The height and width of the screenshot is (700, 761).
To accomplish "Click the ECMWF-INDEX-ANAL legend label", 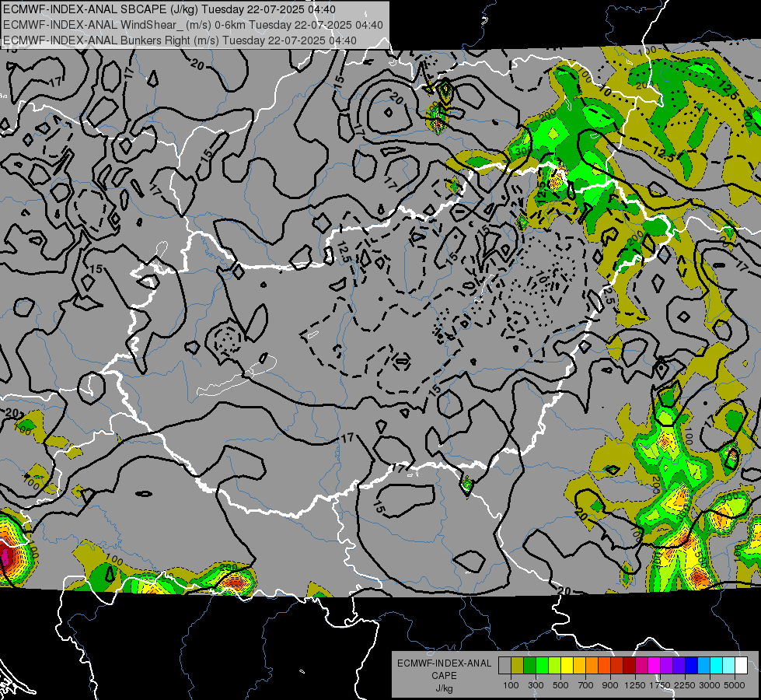I will tap(444, 663).
